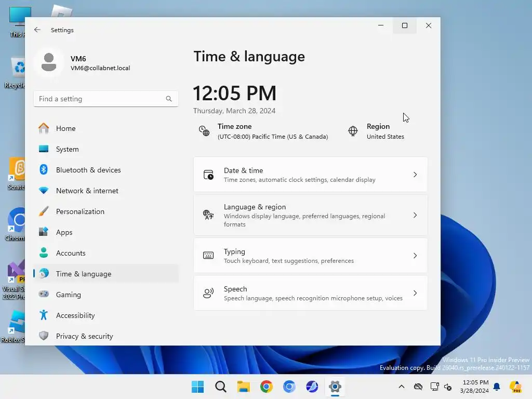Open the Windows Start menu
Image resolution: width=532 pixels, height=399 pixels.
point(198,387)
